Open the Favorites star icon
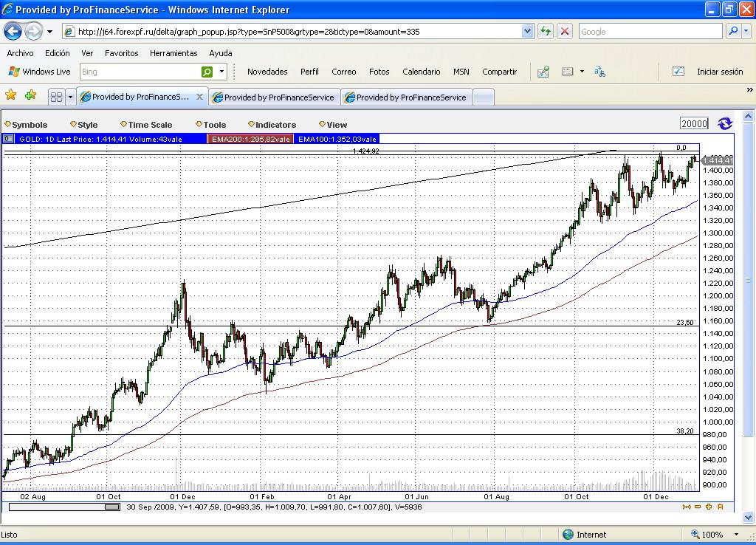Image resolution: width=756 pixels, height=545 pixels. coord(11,95)
